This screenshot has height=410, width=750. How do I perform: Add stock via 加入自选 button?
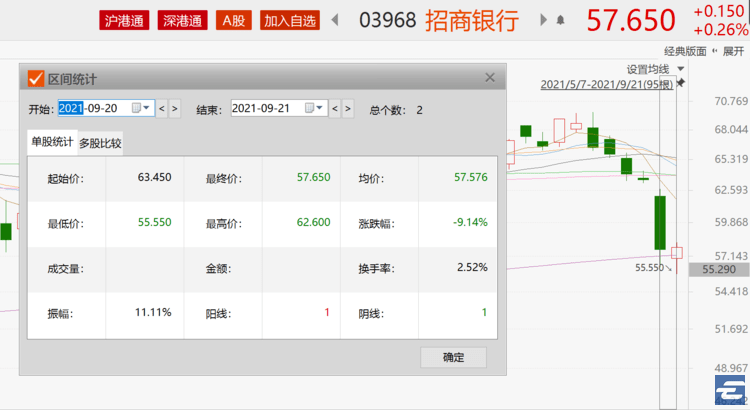(x=290, y=21)
